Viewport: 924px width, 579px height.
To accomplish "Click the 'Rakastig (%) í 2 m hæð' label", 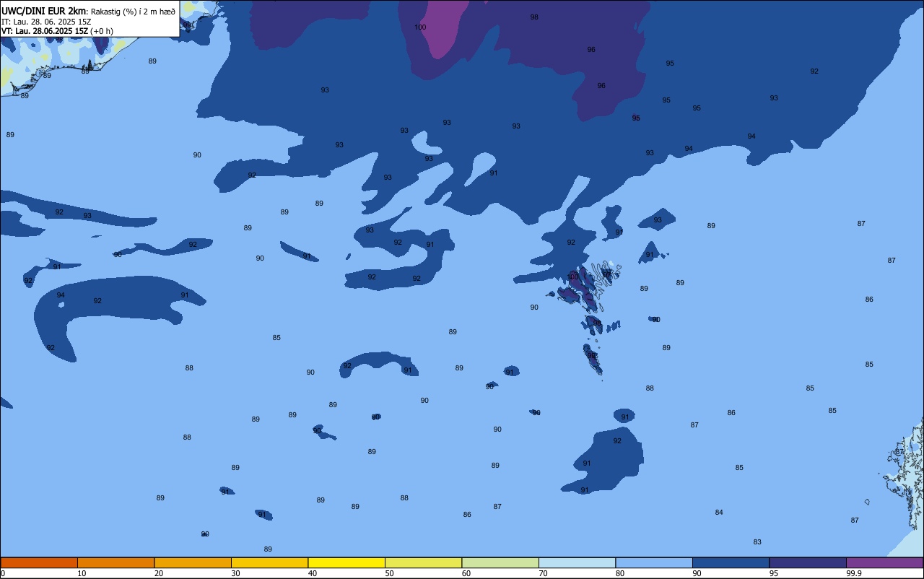I will pos(133,12).
